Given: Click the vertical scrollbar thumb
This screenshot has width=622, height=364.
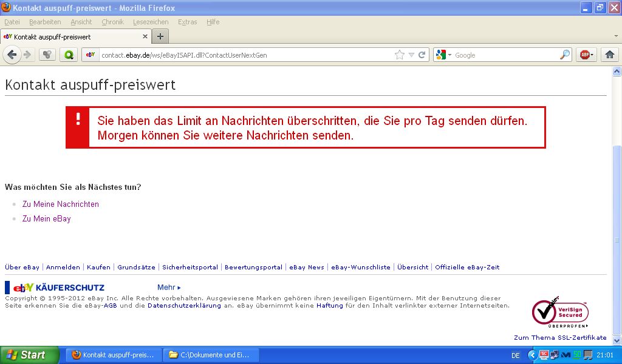Looking at the screenshot, I should pos(617,240).
